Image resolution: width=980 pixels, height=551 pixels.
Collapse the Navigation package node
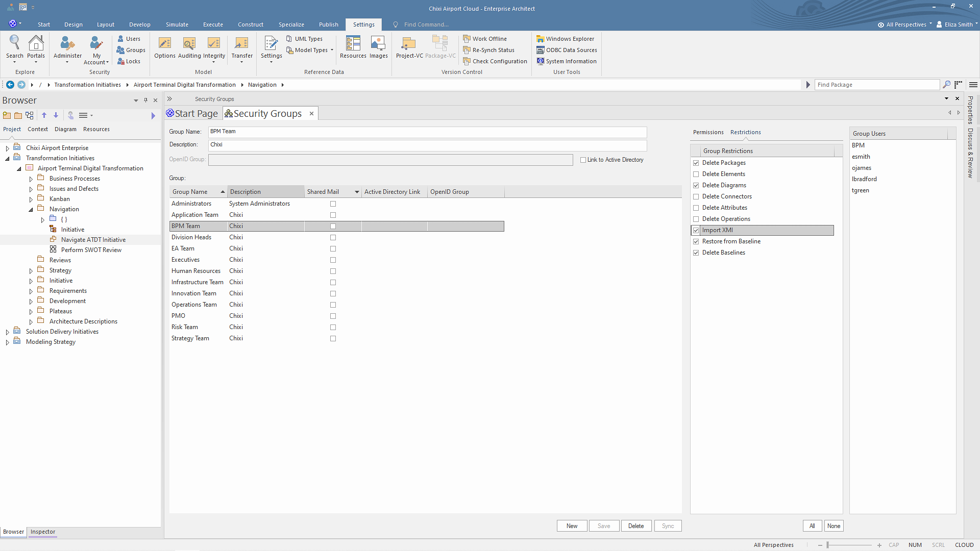point(31,210)
